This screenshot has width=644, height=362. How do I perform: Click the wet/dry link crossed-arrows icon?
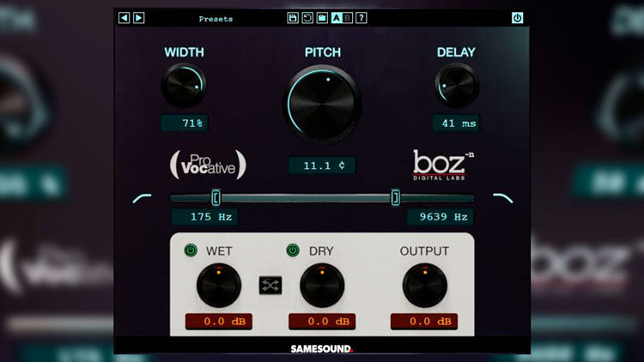point(270,286)
